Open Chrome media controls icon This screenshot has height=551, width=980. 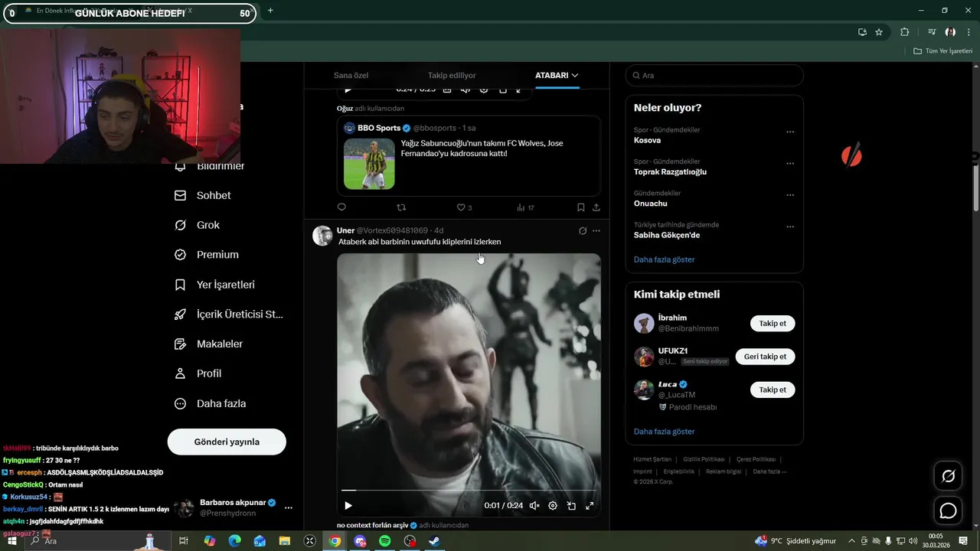click(932, 32)
